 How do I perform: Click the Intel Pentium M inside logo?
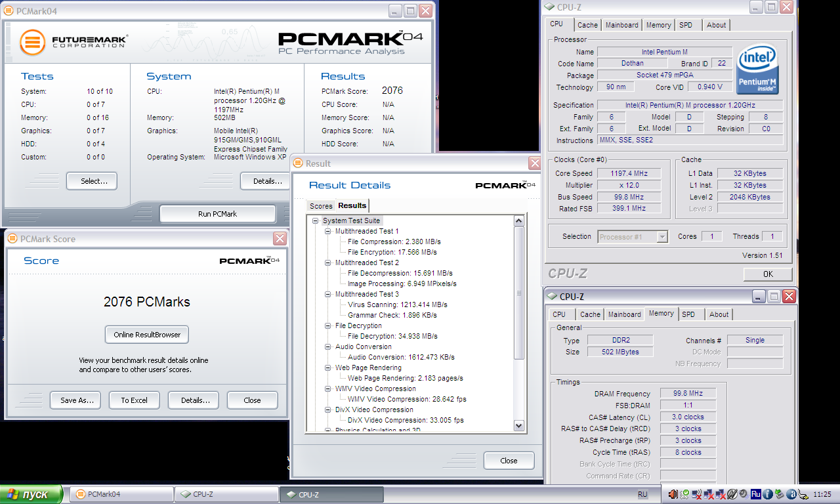point(758,70)
